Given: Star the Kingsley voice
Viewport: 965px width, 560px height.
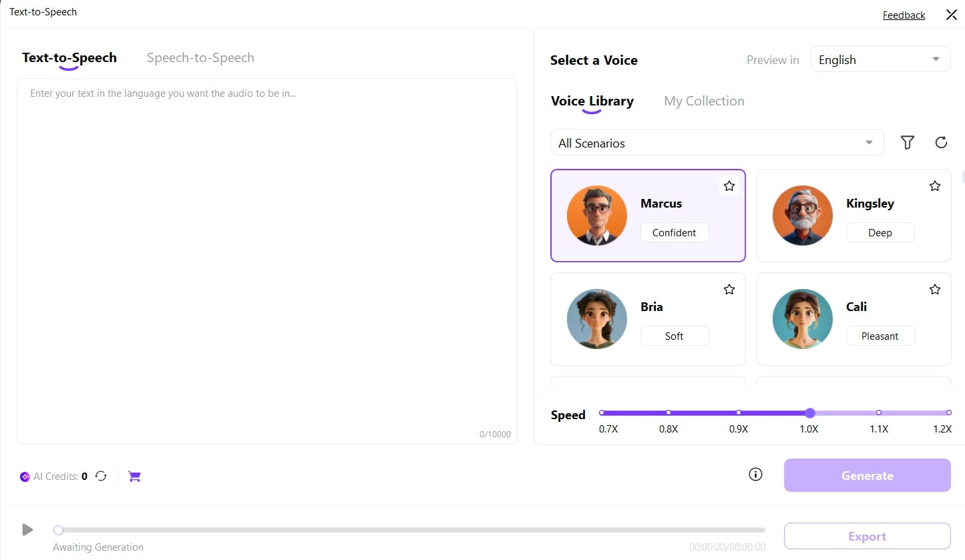Looking at the screenshot, I should coord(935,186).
